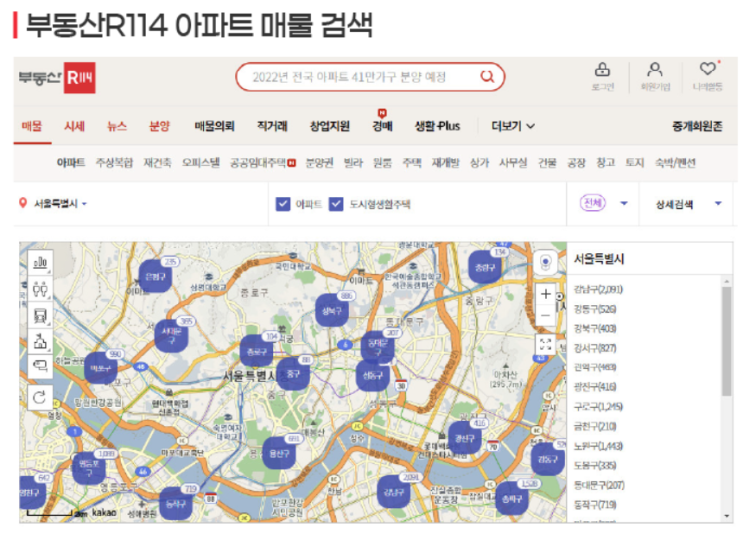Click the 부동산R114 logo
Screen dimensions: 743x534
57,77
